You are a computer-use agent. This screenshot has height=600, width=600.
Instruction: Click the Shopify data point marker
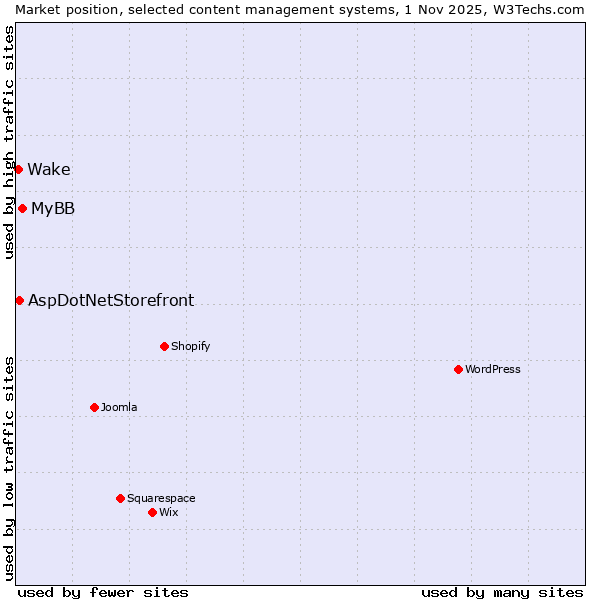pyautogui.click(x=164, y=346)
